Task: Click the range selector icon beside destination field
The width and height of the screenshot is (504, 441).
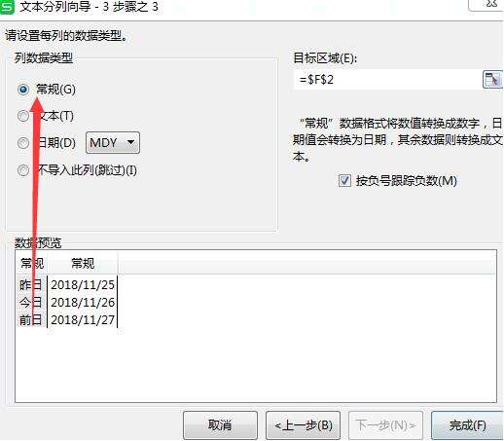Action: click(x=492, y=80)
